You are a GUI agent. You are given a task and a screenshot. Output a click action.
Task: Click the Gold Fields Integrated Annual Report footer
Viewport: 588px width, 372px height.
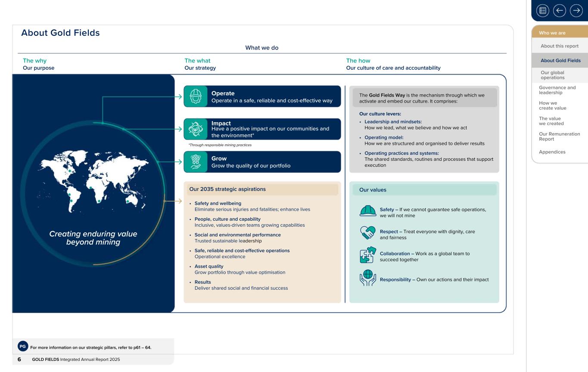[x=75, y=360]
